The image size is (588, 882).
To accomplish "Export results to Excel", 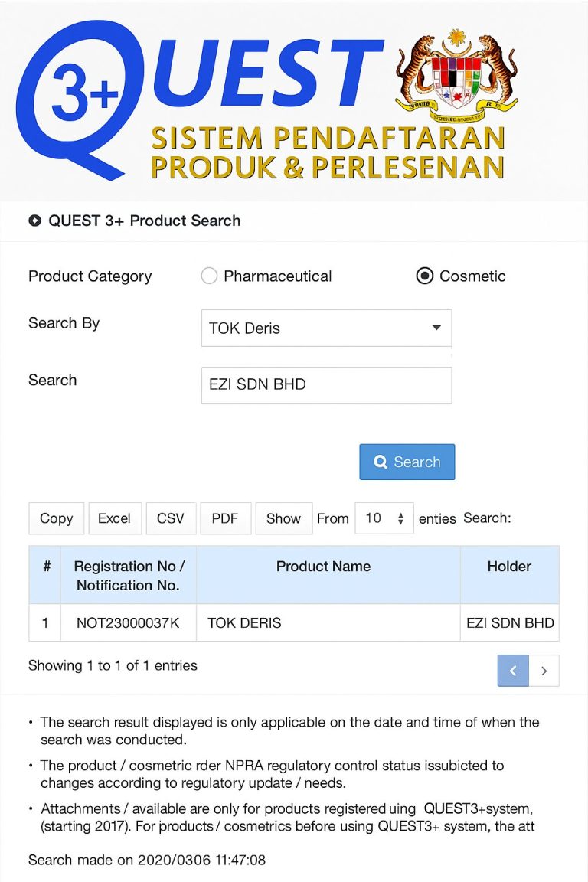I will 114,518.
